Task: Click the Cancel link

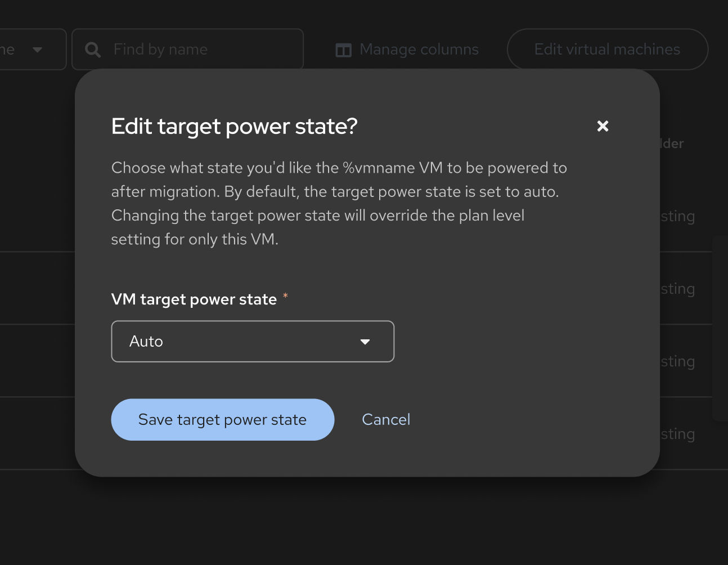Action: click(x=386, y=420)
